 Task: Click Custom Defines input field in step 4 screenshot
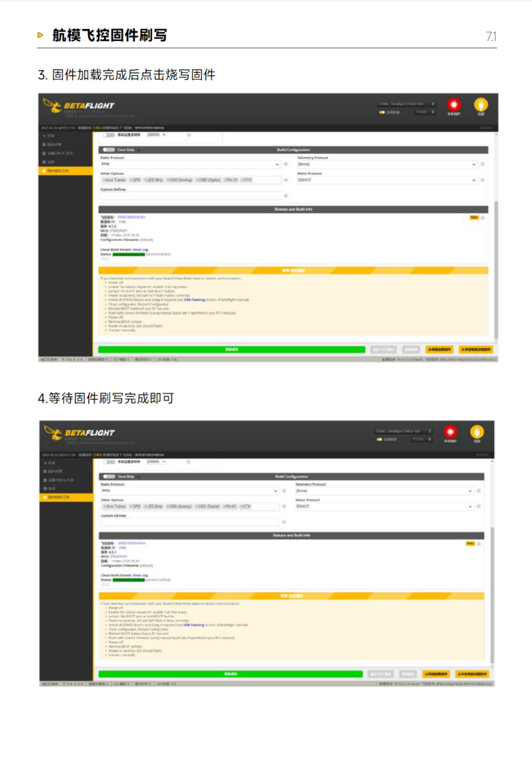pyautogui.click(x=190, y=522)
